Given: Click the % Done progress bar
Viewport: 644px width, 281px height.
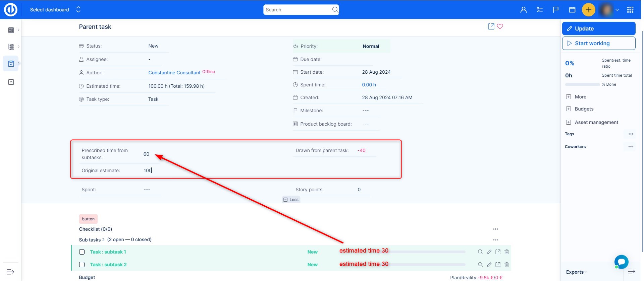Looking at the screenshot, I should pyautogui.click(x=582, y=84).
